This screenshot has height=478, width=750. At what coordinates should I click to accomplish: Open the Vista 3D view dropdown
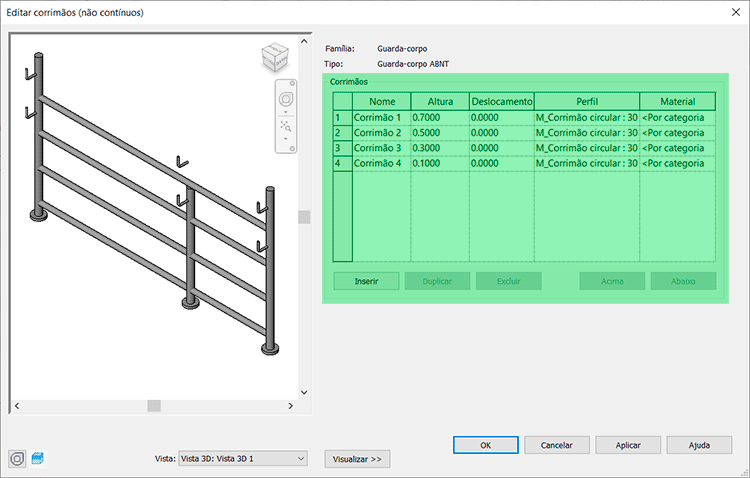pyautogui.click(x=242, y=458)
